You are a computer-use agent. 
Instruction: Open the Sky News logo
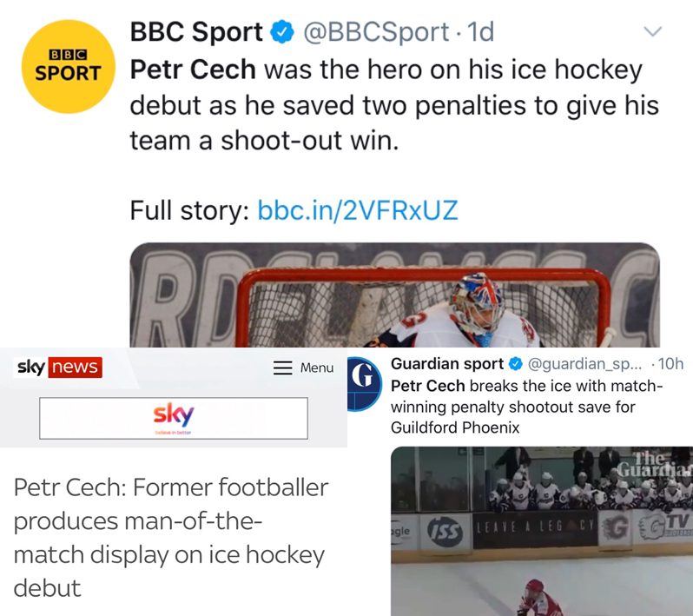(x=58, y=368)
